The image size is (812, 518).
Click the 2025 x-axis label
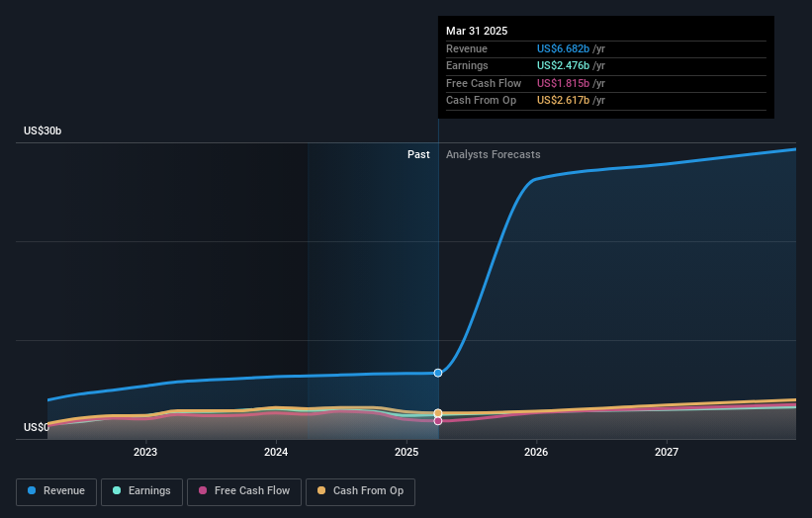tap(406, 452)
